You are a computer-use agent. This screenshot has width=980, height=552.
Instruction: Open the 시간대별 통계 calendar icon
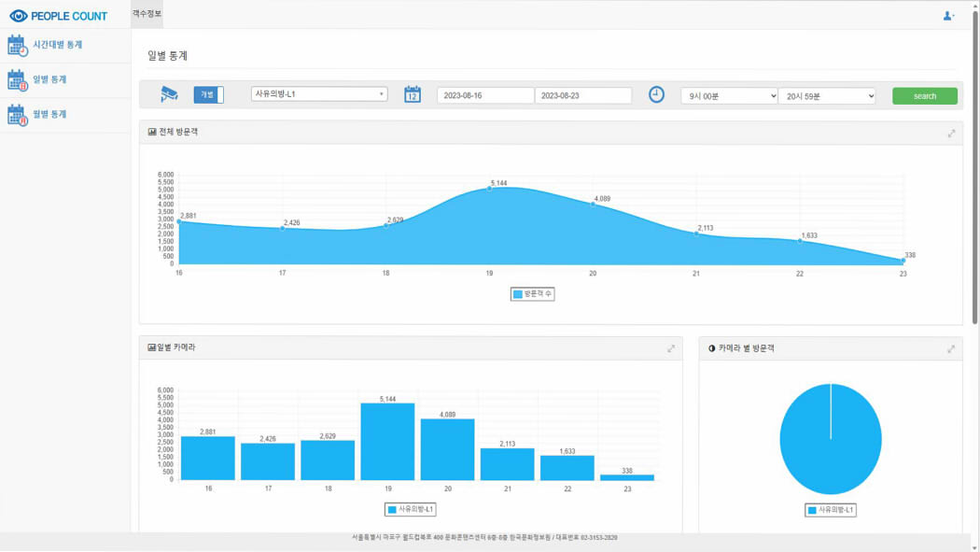tap(17, 45)
